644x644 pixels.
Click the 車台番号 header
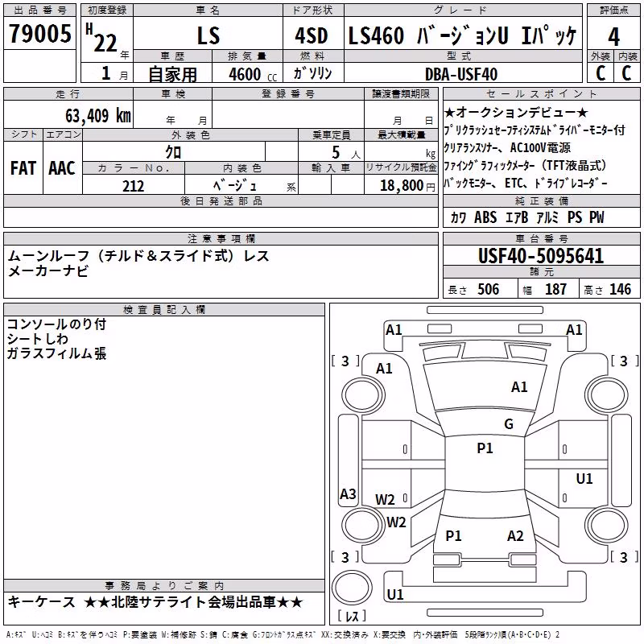click(541, 238)
